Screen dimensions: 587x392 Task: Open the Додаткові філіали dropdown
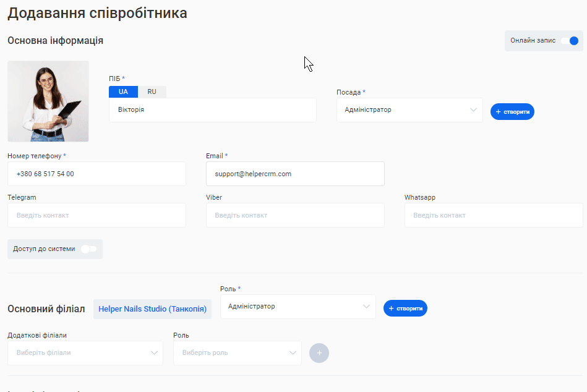point(85,353)
